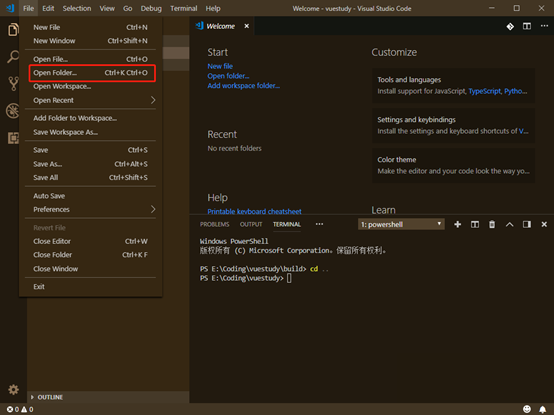Click the Manage gear icon

tap(13, 390)
